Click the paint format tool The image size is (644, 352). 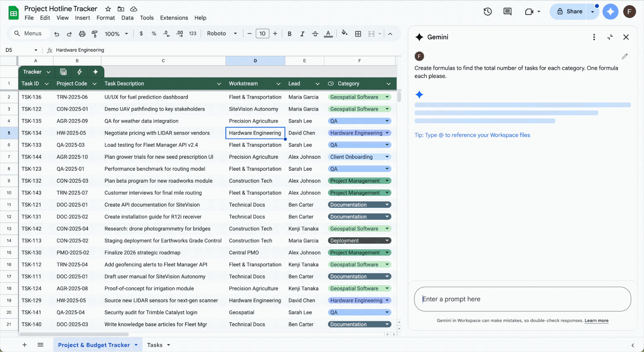point(95,33)
